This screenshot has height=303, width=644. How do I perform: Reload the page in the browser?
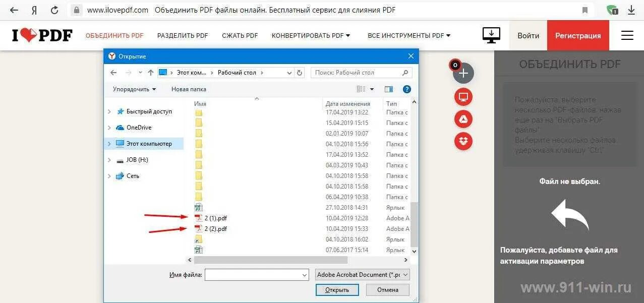point(54,10)
